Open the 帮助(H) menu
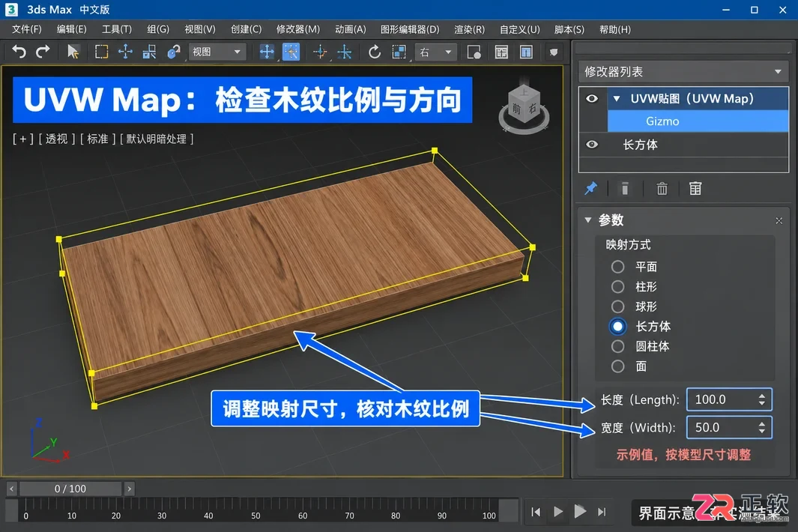Image resolution: width=798 pixels, height=532 pixels. (614, 29)
